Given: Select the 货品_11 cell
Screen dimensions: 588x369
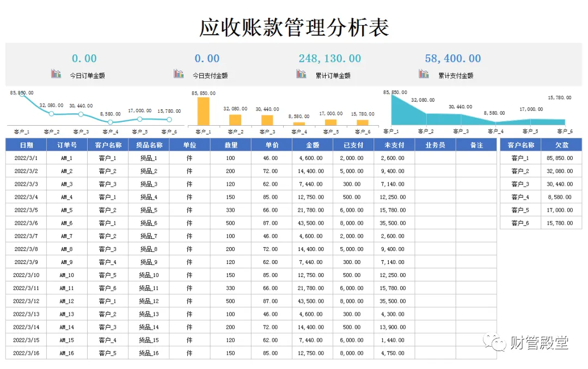Looking at the screenshot, I should (149, 288).
